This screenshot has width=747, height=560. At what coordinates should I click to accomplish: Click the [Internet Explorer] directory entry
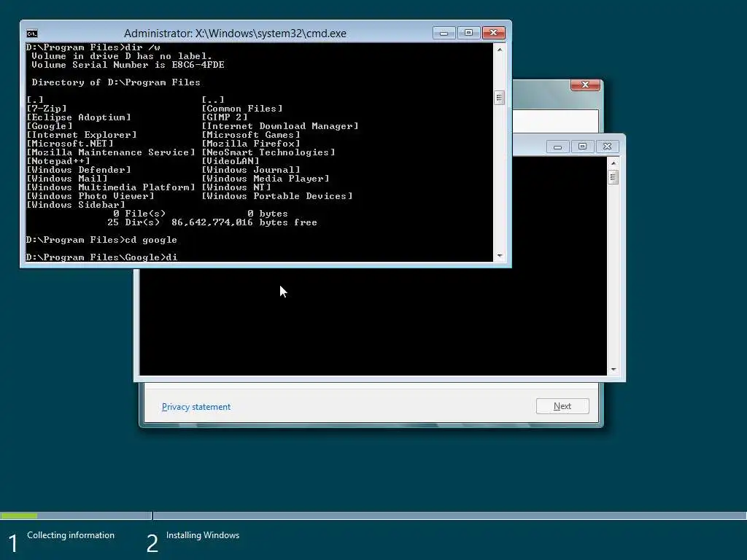[82, 135]
